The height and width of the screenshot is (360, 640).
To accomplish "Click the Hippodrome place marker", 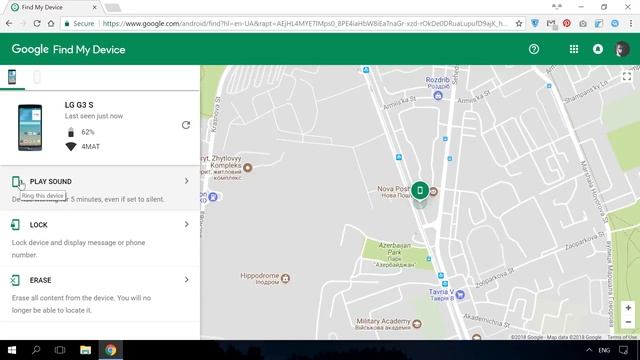I will point(285,278).
